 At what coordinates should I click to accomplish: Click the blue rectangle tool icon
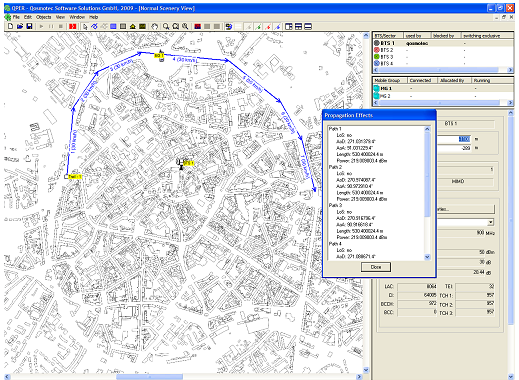pos(113,26)
